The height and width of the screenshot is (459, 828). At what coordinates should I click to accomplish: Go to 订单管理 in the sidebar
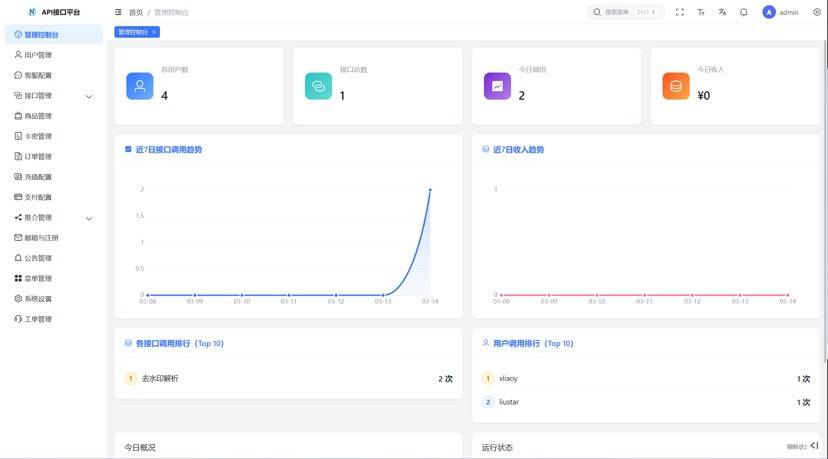pos(38,157)
